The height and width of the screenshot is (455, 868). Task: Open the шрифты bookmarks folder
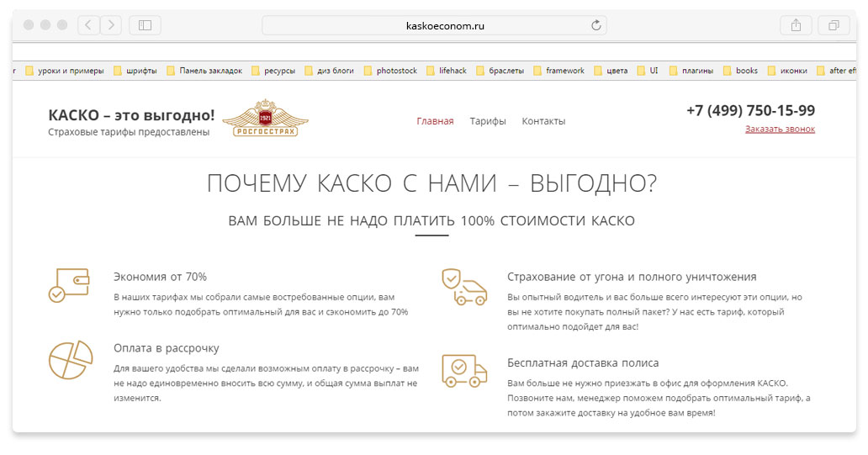tap(135, 71)
